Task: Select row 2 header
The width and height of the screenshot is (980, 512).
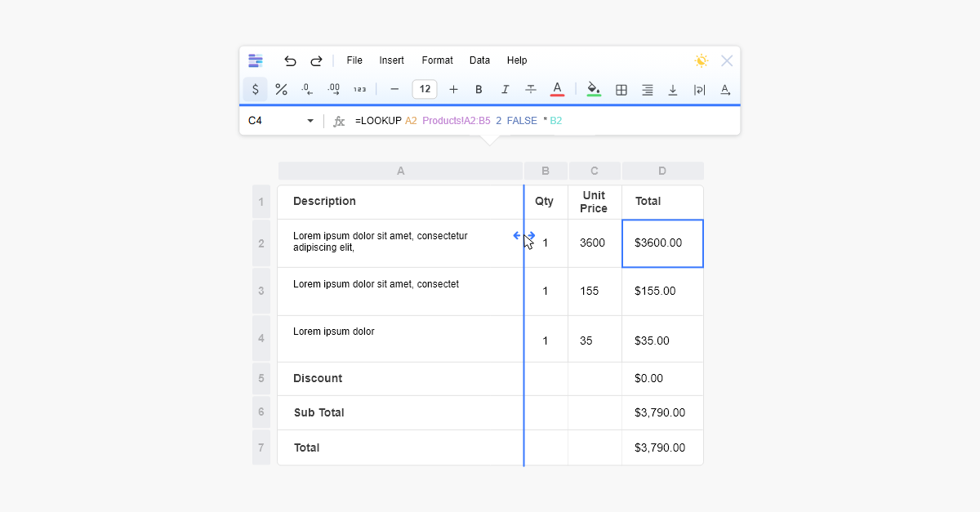Action: pyautogui.click(x=261, y=243)
